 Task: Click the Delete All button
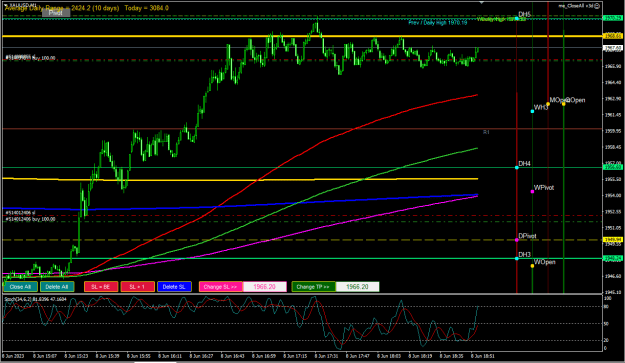[x=57, y=286]
